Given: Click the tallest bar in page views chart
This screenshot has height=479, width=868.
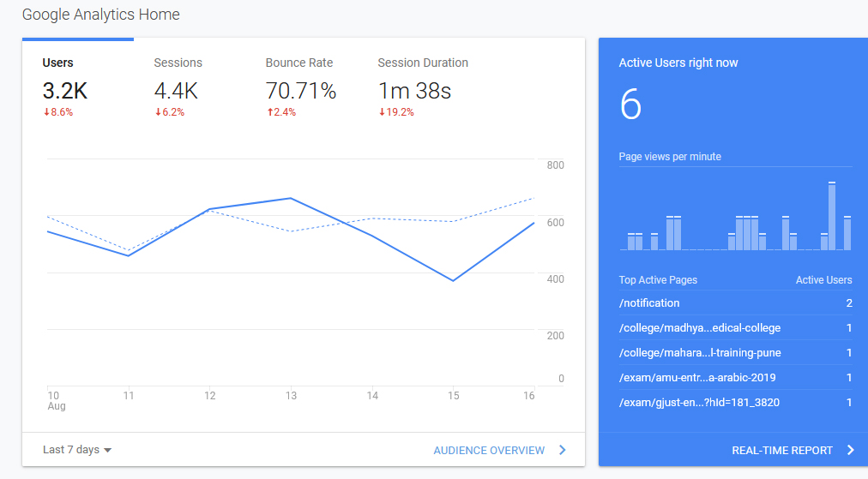Looking at the screenshot, I should pos(831,216).
